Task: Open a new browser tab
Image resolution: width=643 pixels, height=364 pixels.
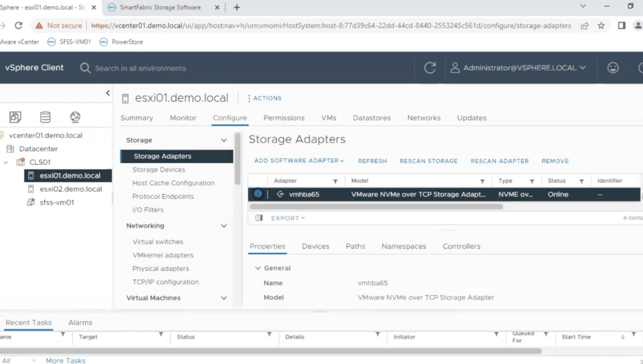Action: pos(237,7)
